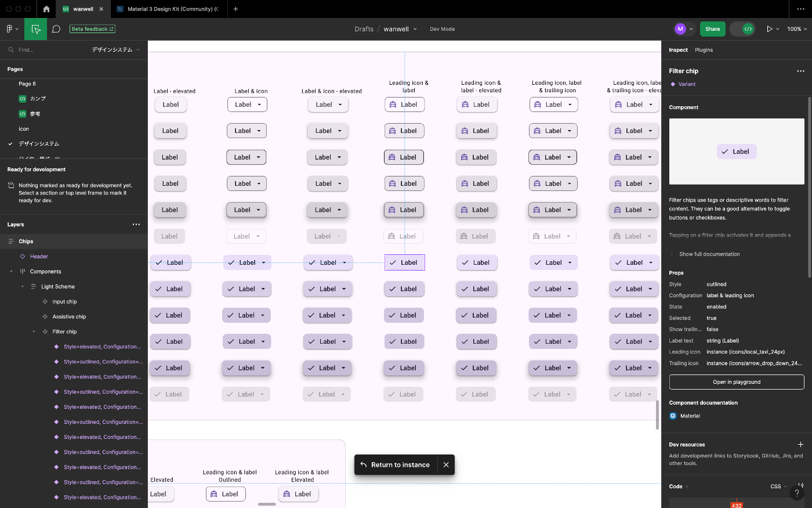Collapse the Code section chevron
Image resolution: width=812 pixels, height=508 pixels.
tap(687, 487)
